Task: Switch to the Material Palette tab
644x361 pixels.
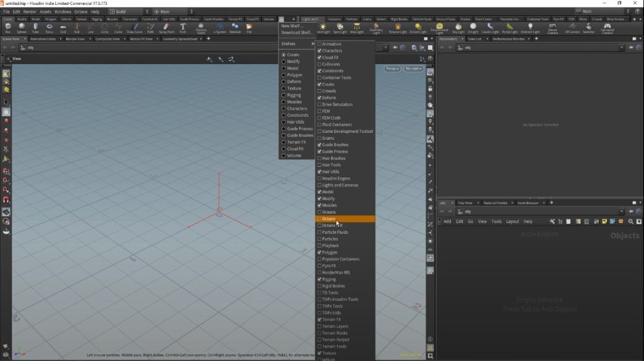Action: pyautogui.click(x=495, y=203)
